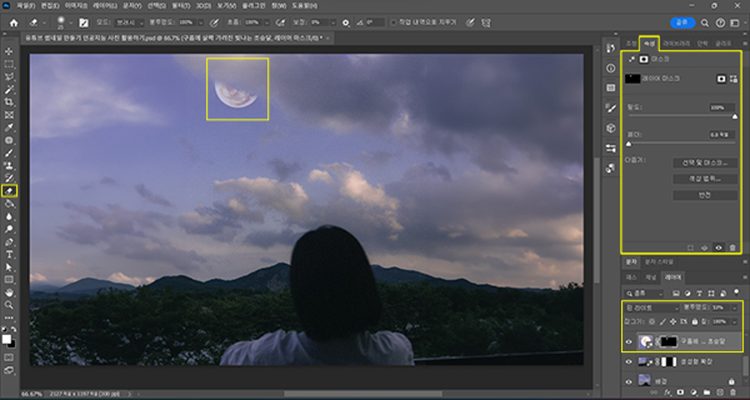Switch to the Channels tab
750x400 pixels.
[651, 277]
